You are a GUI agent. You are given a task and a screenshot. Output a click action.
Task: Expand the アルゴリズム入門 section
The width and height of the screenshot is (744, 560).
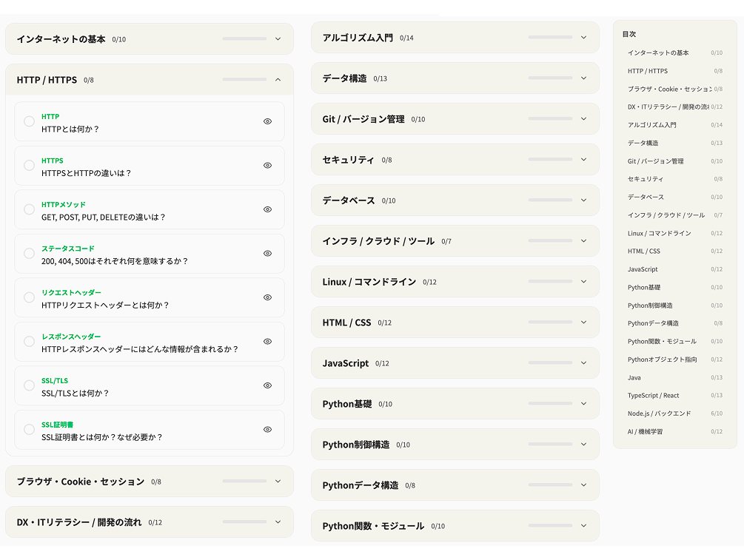455,37
